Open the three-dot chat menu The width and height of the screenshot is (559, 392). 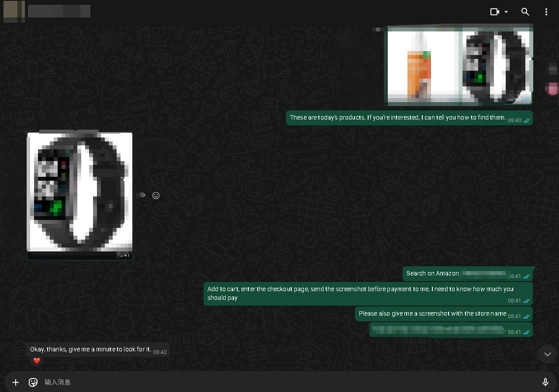546,12
